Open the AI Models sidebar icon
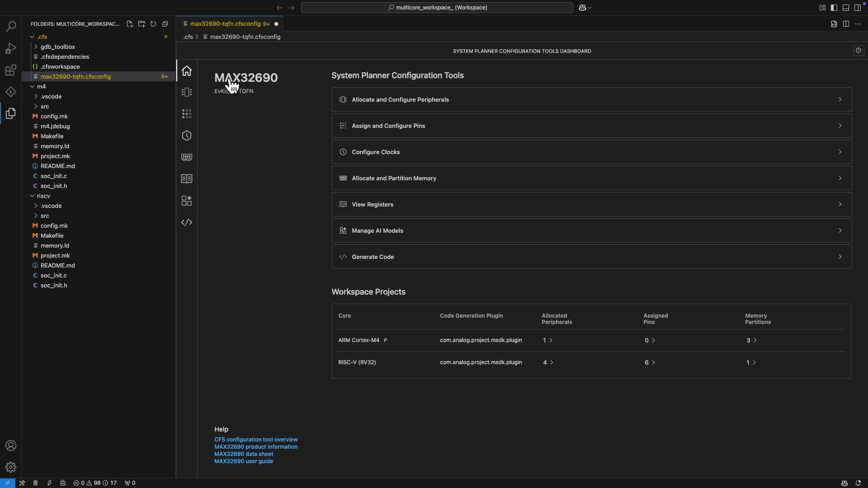 [x=187, y=201]
